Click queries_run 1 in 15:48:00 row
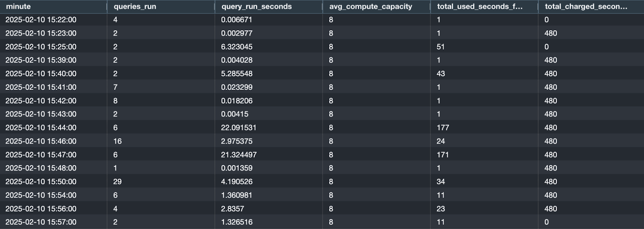Screen dimensions: 644x229 (x=115, y=168)
